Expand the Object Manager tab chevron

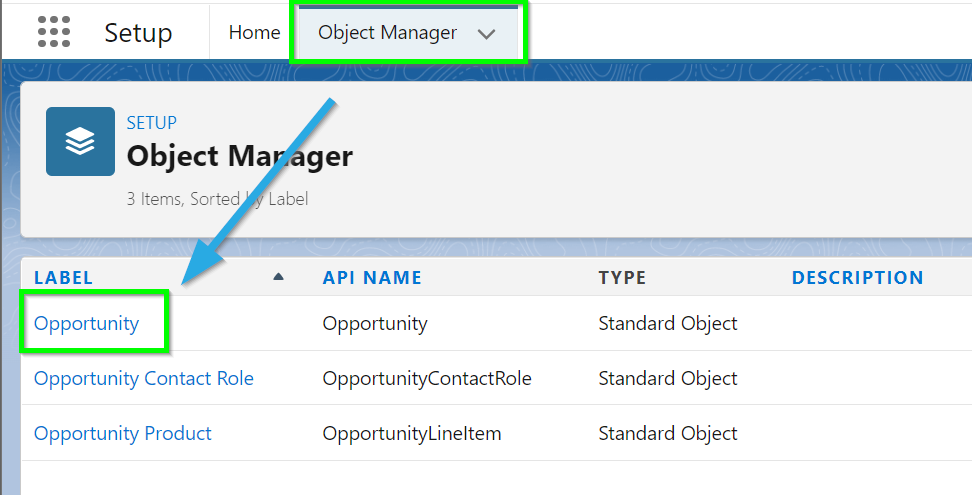[487, 34]
